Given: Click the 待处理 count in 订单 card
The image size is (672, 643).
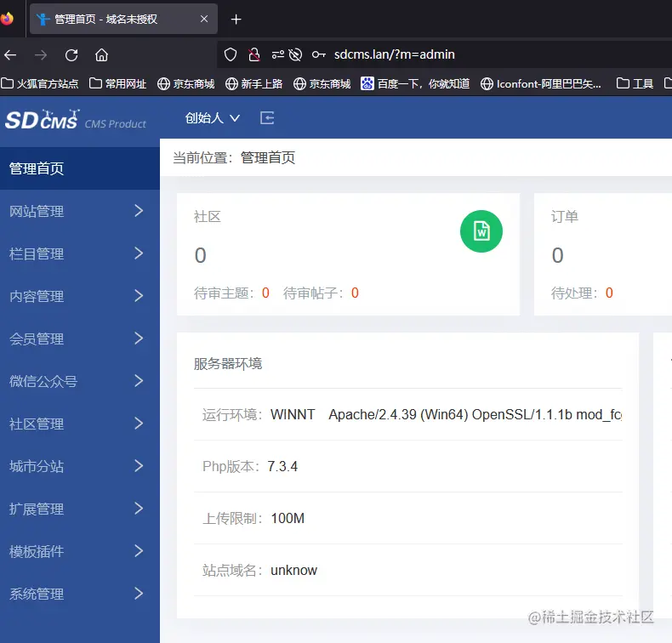Looking at the screenshot, I should (x=609, y=293).
